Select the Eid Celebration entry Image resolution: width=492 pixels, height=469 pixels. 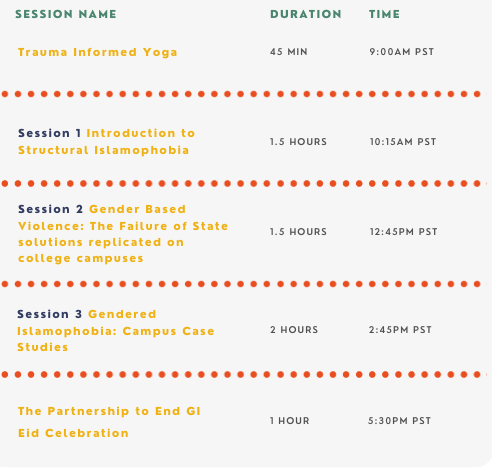[x=73, y=433]
